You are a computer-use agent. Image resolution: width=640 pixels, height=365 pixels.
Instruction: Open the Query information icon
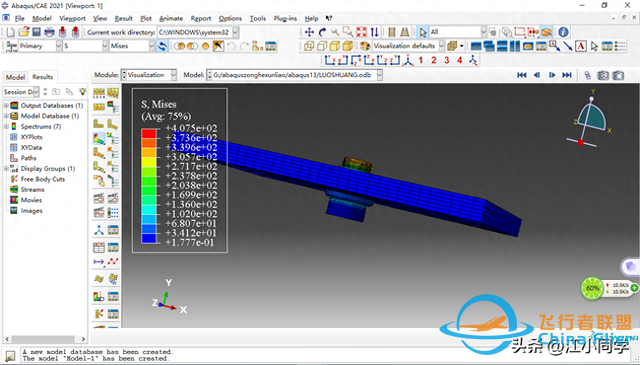click(x=563, y=32)
